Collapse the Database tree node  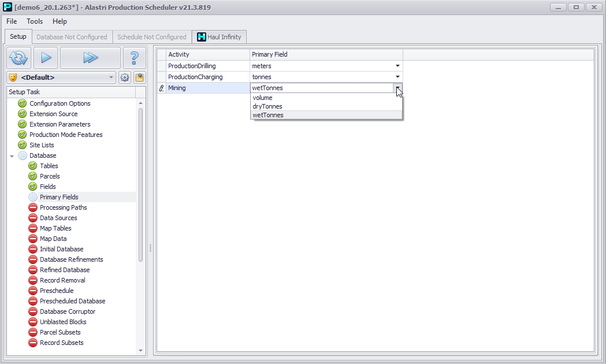pos(12,156)
